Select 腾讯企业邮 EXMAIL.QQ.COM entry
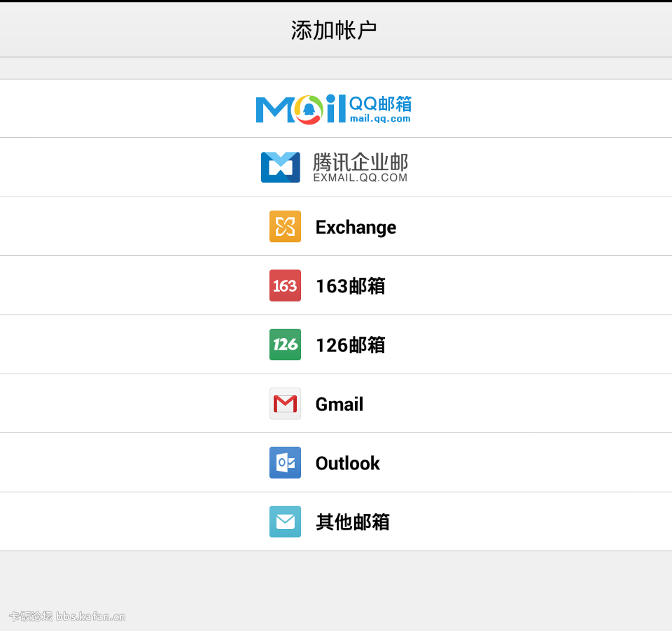This screenshot has width=672, height=631. 336,167
